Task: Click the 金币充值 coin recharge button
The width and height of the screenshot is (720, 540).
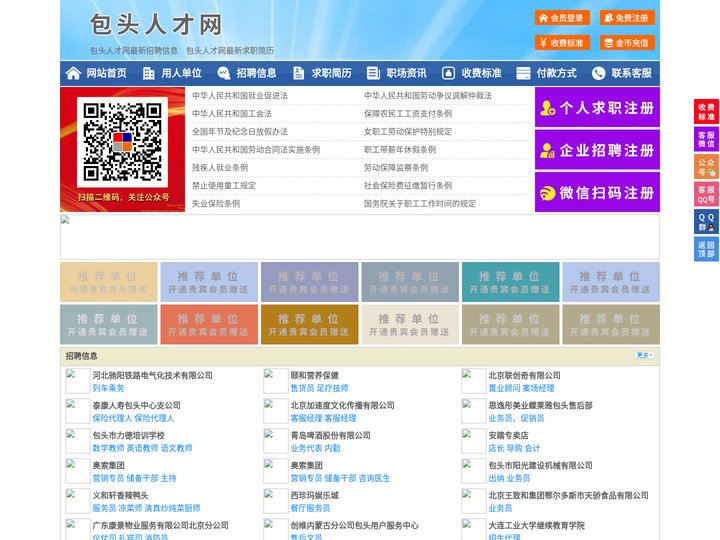Action: (x=627, y=43)
